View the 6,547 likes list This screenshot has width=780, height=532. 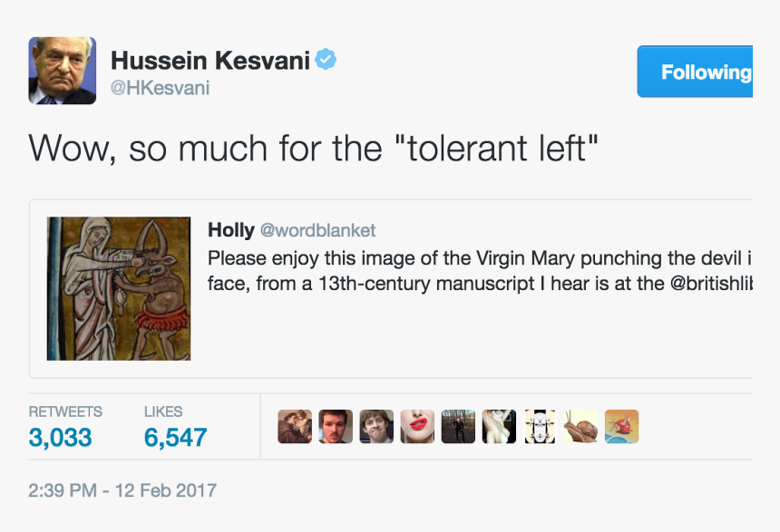click(175, 437)
